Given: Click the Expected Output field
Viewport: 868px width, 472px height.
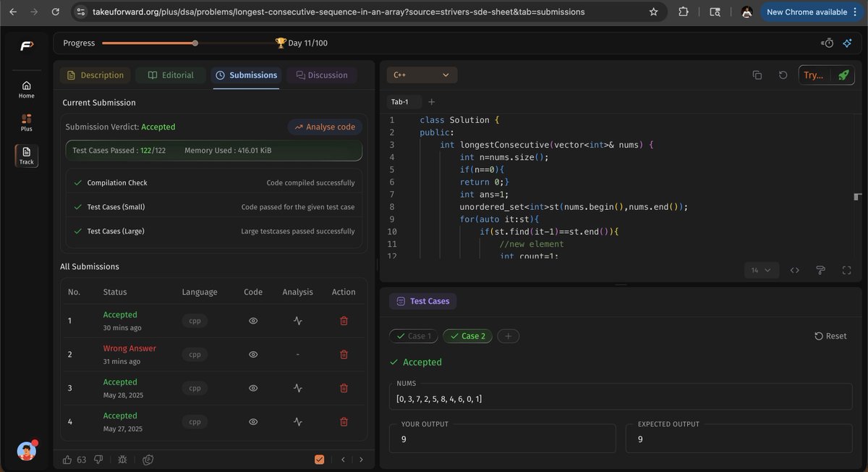Looking at the screenshot, I should click(739, 438).
